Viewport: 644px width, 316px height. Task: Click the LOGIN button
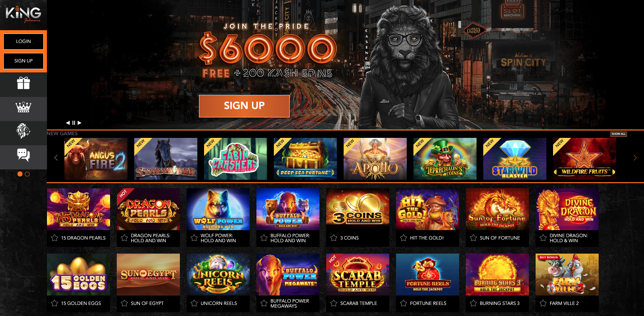point(23,41)
